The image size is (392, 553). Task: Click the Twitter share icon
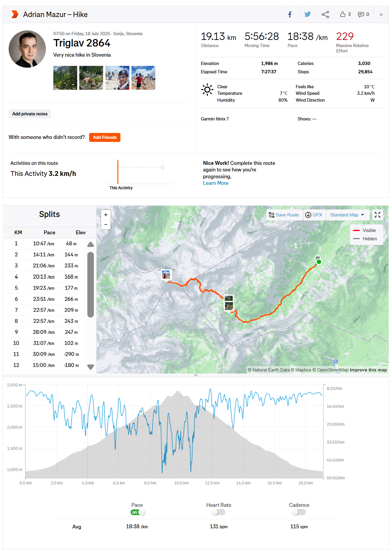pyautogui.click(x=307, y=14)
